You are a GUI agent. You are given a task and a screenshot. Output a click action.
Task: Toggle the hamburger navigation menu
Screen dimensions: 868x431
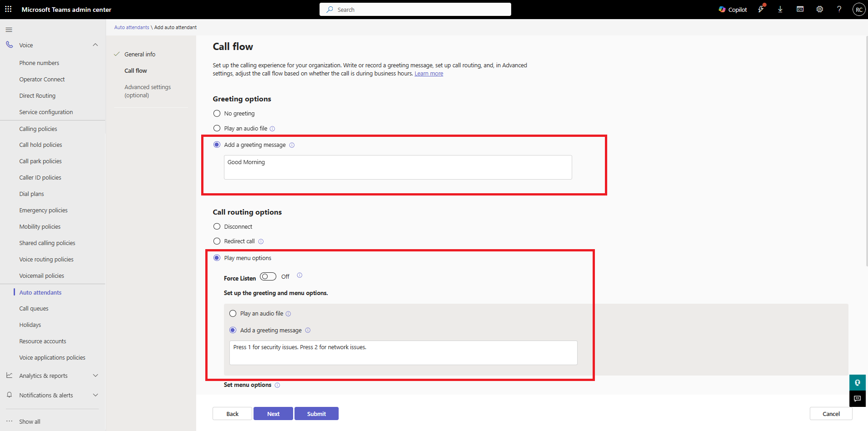click(9, 30)
